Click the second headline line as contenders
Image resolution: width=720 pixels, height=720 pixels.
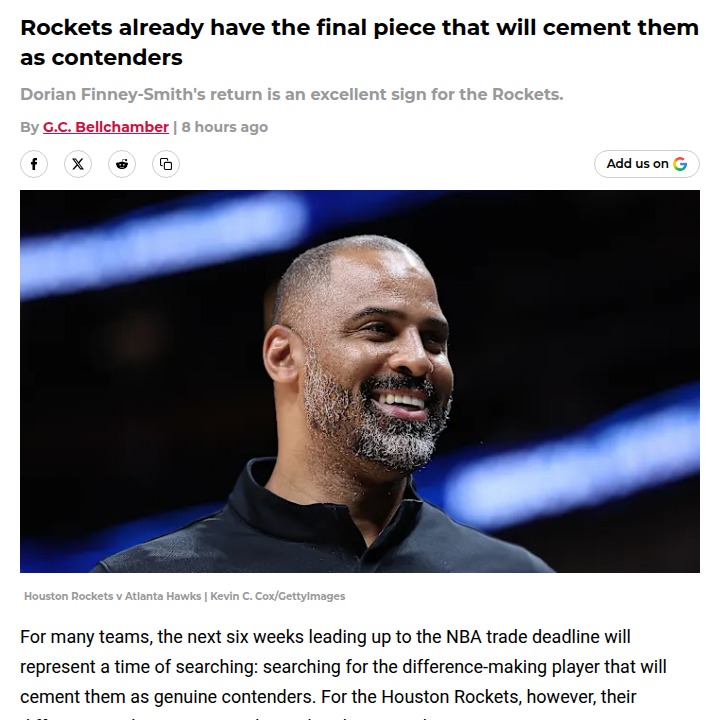click(101, 58)
